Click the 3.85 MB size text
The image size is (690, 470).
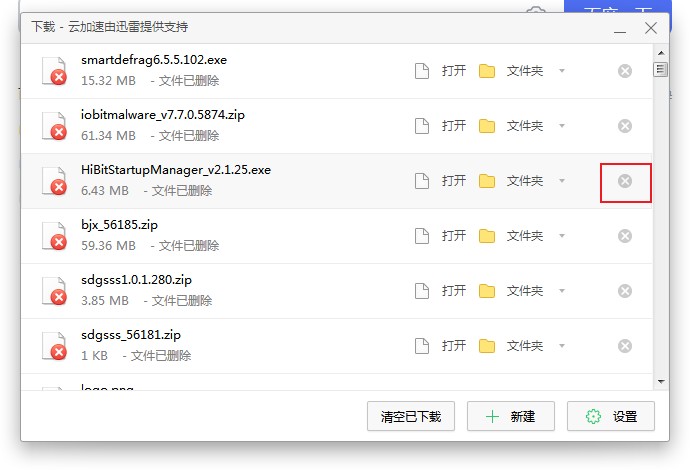click(105, 301)
